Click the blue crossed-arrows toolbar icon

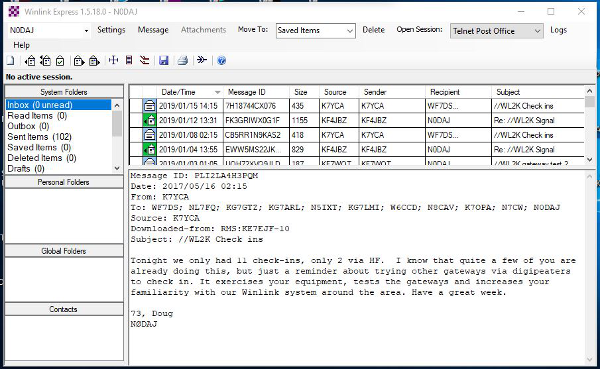(x=114, y=60)
